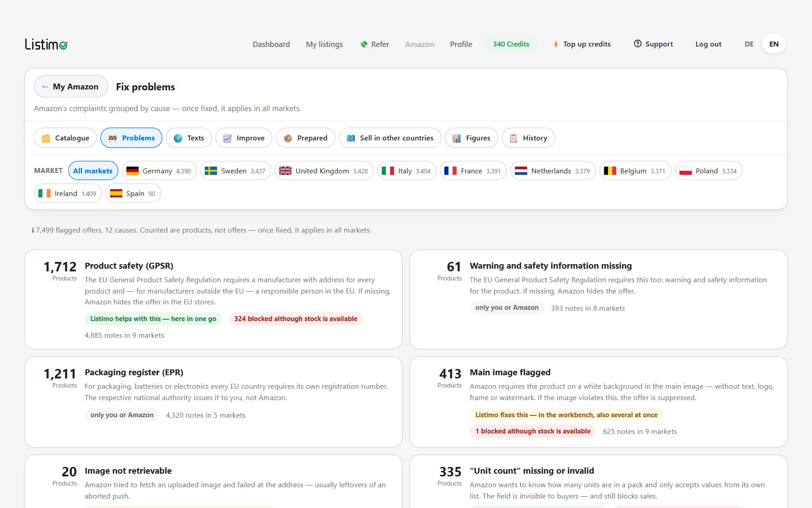Open the Problems tab
Viewport: 812px width, 508px height.
tap(131, 138)
